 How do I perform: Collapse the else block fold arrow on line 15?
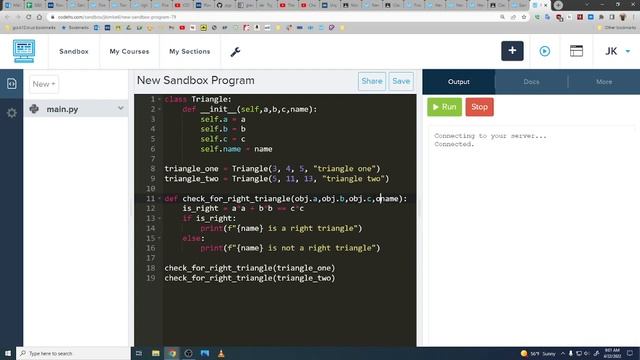pyautogui.click(x=159, y=238)
